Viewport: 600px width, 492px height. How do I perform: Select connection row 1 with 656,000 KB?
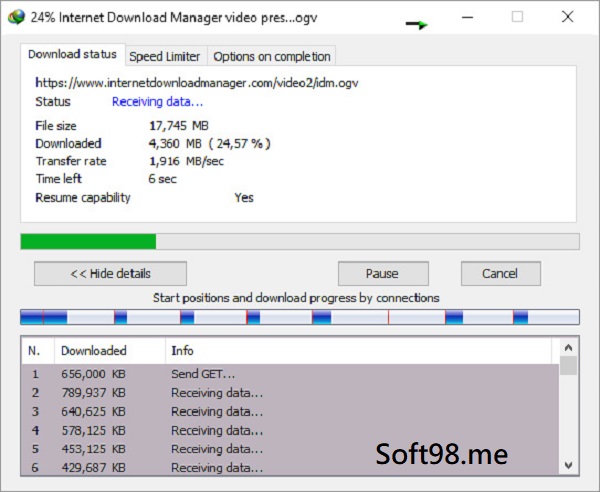[x=290, y=374]
